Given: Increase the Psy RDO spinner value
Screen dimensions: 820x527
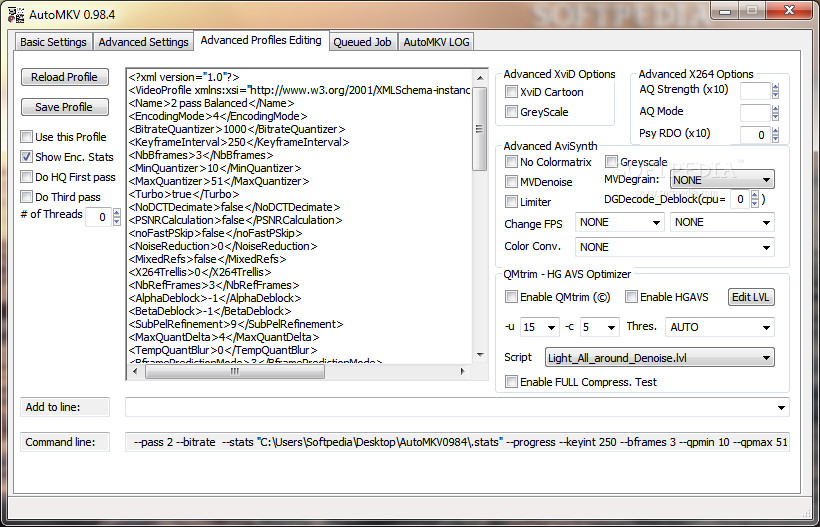Looking at the screenshot, I should (776, 131).
